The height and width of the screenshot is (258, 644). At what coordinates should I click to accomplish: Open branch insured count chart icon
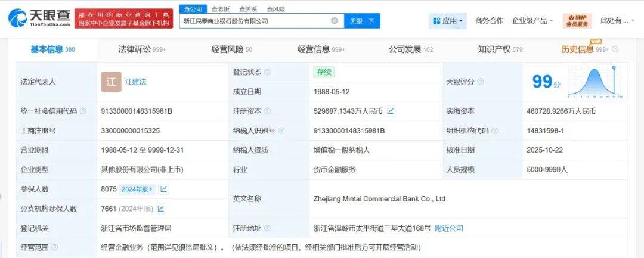[161, 209]
